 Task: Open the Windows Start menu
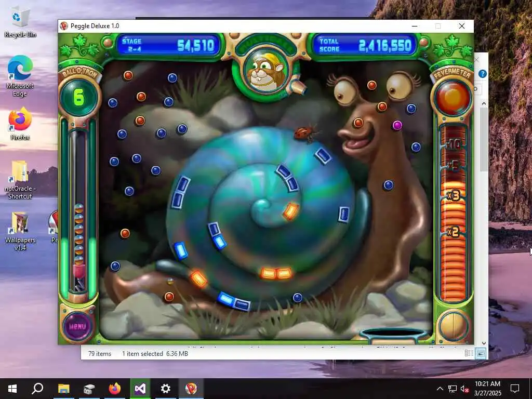pos(12,389)
